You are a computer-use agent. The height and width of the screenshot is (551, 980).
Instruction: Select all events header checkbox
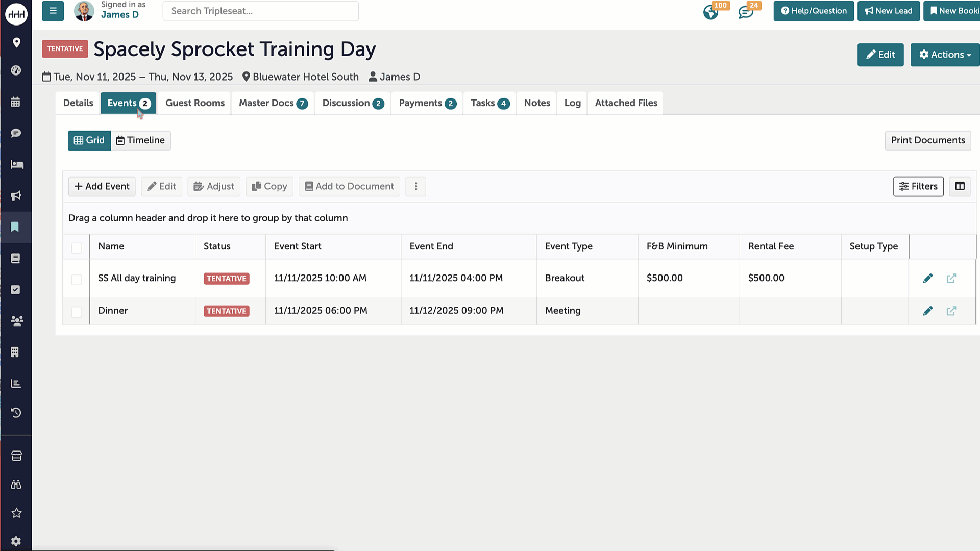point(77,248)
